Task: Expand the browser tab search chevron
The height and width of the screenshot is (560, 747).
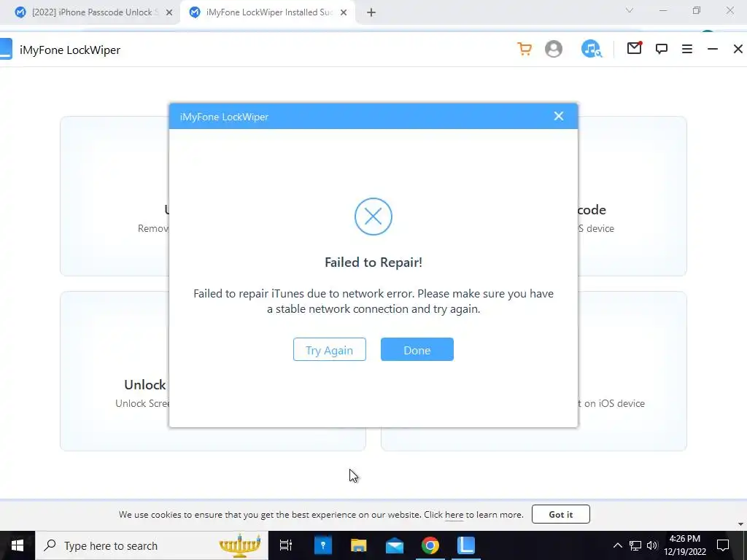Action: point(630,10)
